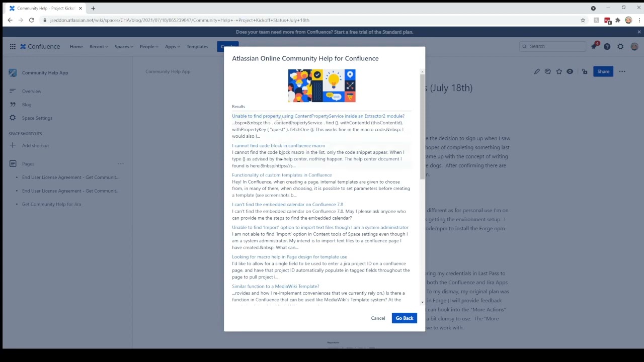Click Cancel in the dialog
Screen dimensions: 644x362
tap(378, 318)
